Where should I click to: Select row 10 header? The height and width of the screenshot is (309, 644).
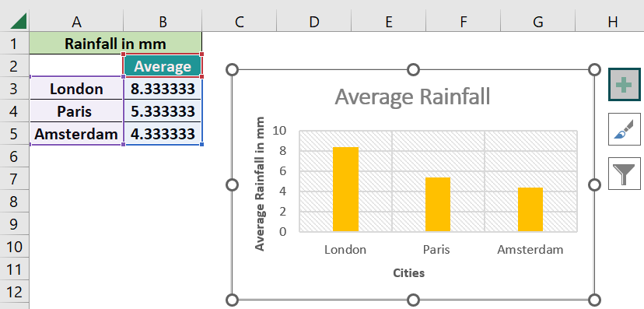(x=14, y=247)
